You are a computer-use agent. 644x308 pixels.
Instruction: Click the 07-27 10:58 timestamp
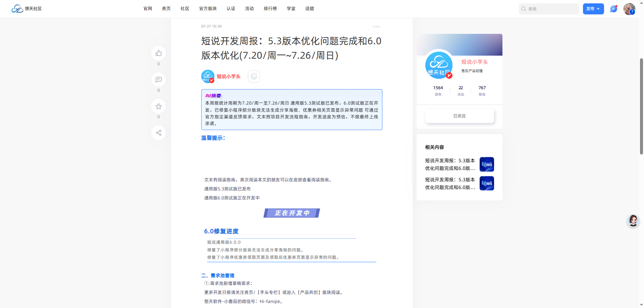click(x=211, y=26)
